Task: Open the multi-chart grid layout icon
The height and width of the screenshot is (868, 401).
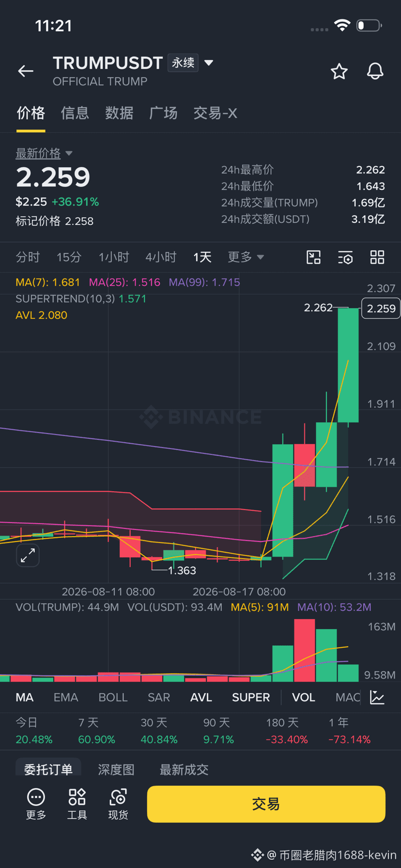Action: pyautogui.click(x=377, y=257)
